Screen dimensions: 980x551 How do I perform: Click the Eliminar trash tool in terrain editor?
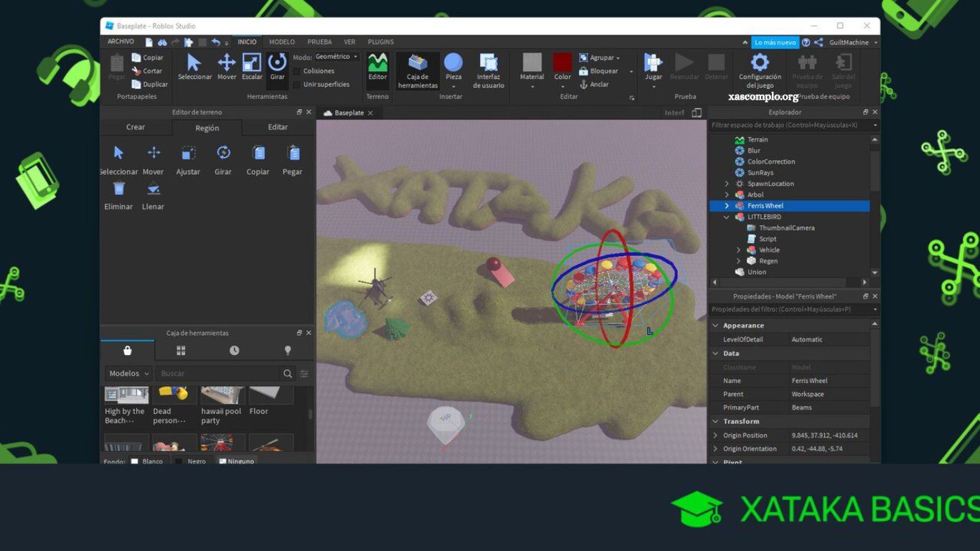tap(118, 189)
